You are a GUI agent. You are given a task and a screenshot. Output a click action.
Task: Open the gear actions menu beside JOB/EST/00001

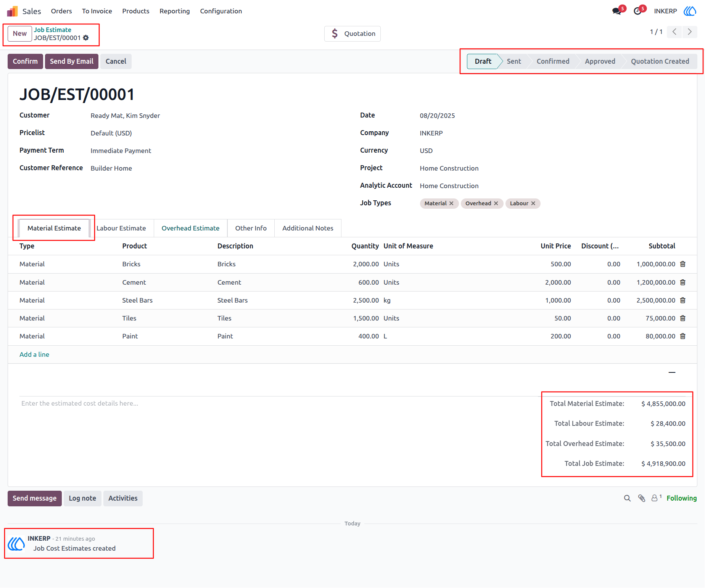coord(86,38)
